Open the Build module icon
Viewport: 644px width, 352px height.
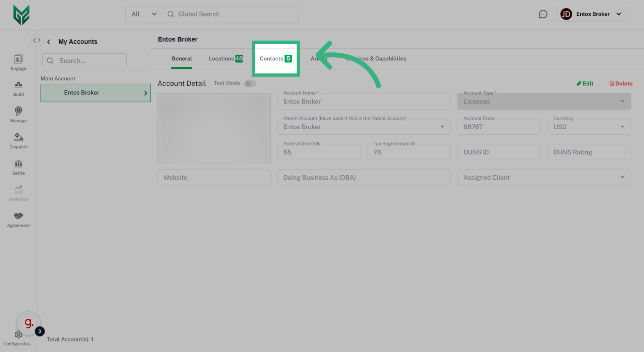coord(18,85)
